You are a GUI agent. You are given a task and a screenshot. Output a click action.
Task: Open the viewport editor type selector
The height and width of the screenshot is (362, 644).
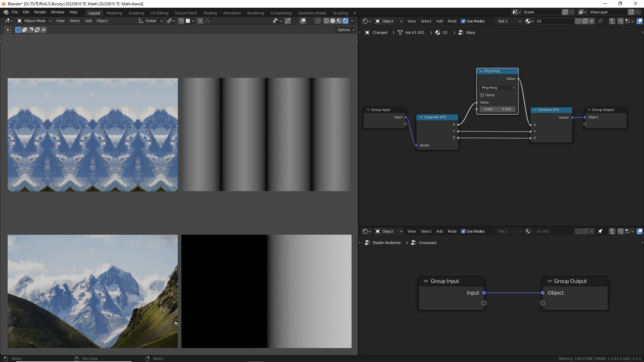tap(9, 21)
